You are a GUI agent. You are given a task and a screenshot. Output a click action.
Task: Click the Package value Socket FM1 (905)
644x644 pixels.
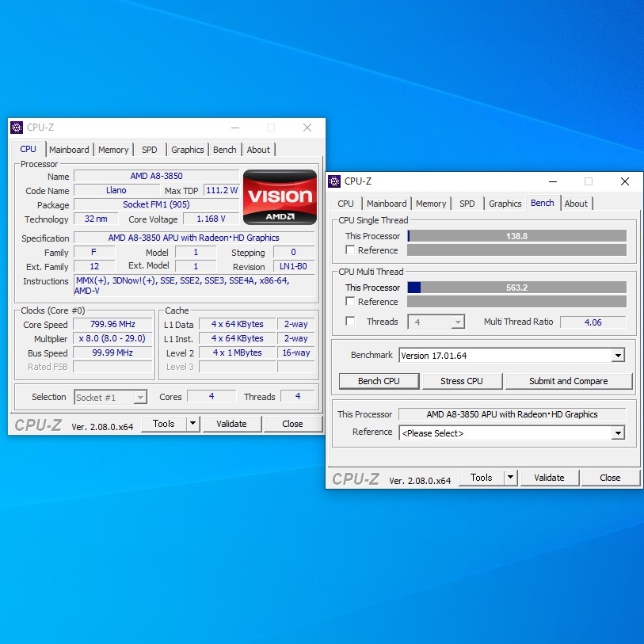point(157,204)
